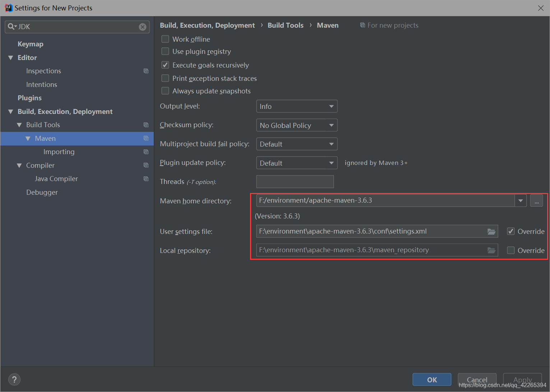Uncheck Execute goals recursively
This screenshot has height=392, width=550.
[x=165, y=65]
